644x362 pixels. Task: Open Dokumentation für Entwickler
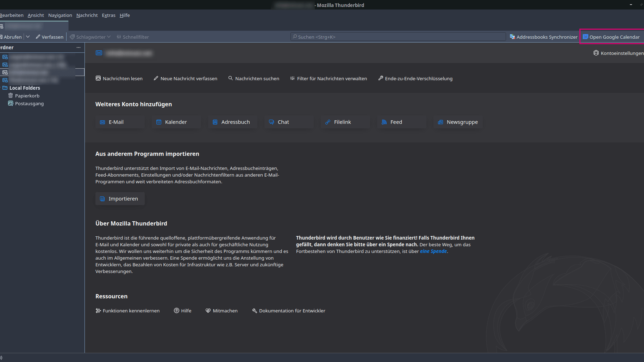pyautogui.click(x=289, y=311)
